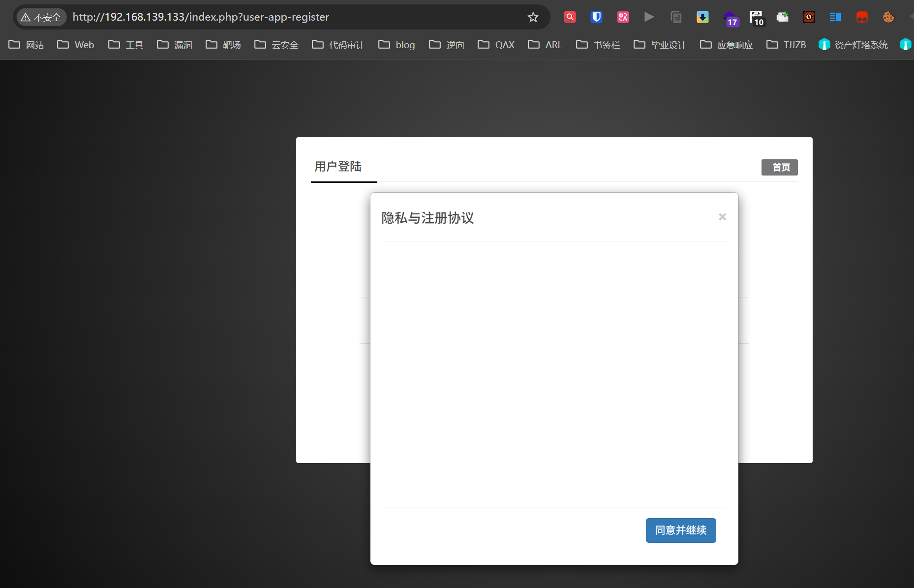The image size is (914, 588).
Task: Click the red magnifier search extension
Action: [570, 17]
